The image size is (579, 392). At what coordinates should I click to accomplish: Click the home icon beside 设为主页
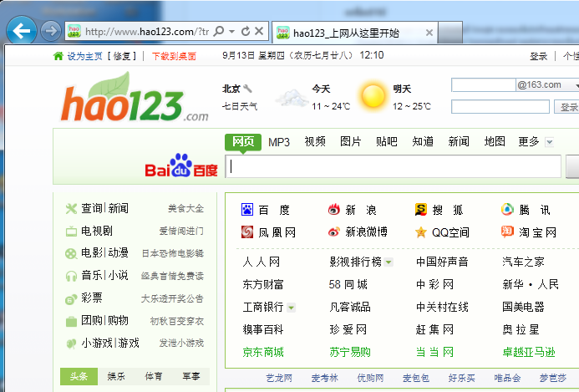point(58,56)
